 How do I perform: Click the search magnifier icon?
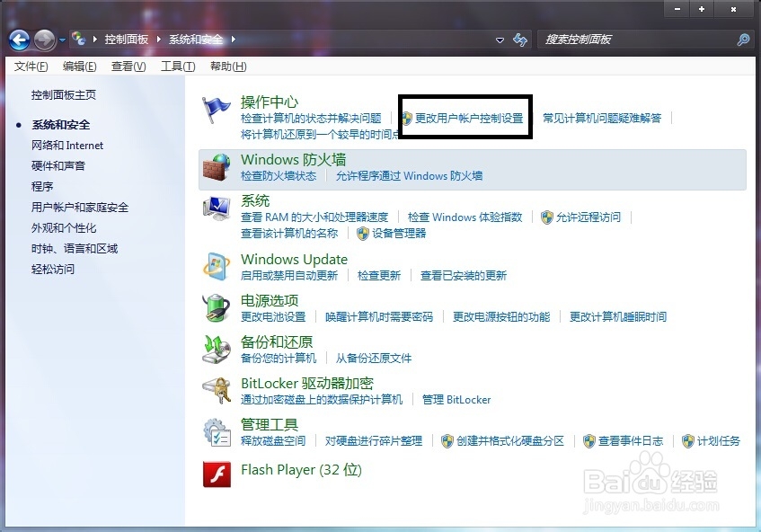tap(742, 40)
